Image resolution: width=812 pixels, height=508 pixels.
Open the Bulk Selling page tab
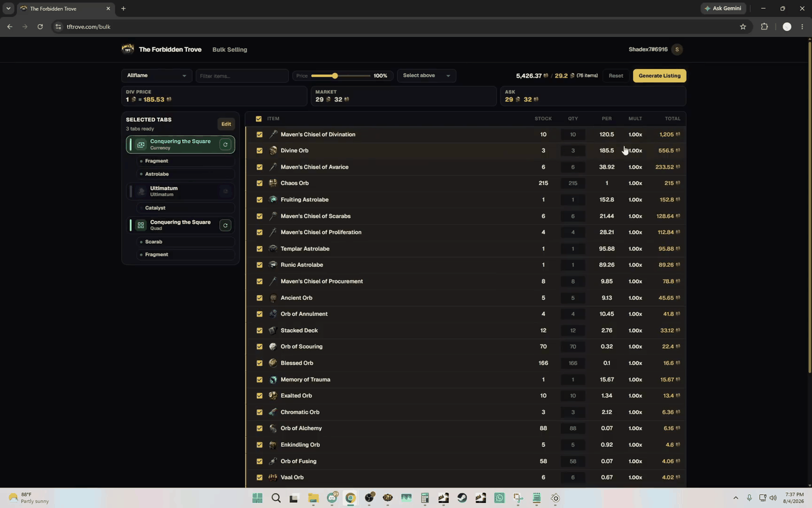tap(230, 50)
